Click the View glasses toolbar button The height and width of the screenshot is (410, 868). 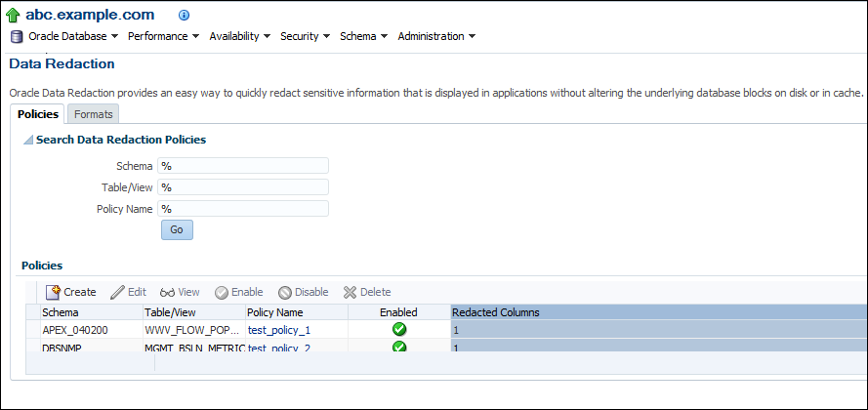pos(180,292)
